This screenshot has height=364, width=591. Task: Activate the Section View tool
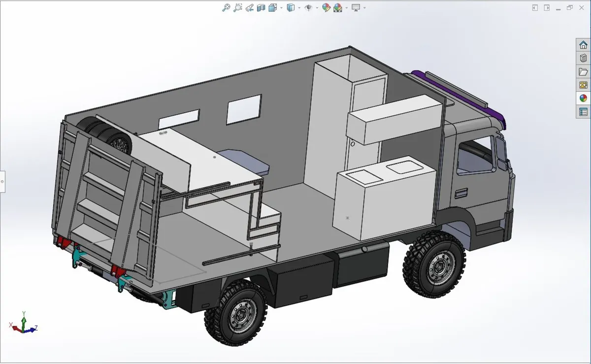pos(261,7)
